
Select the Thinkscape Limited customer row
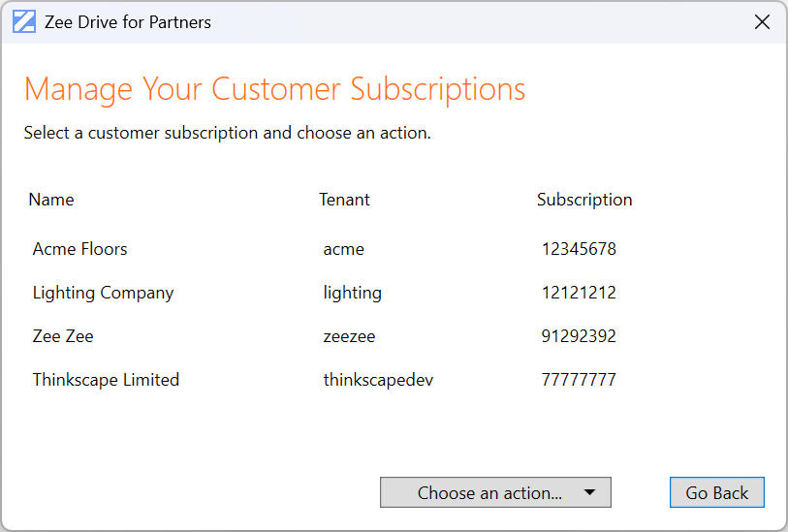pos(106,380)
